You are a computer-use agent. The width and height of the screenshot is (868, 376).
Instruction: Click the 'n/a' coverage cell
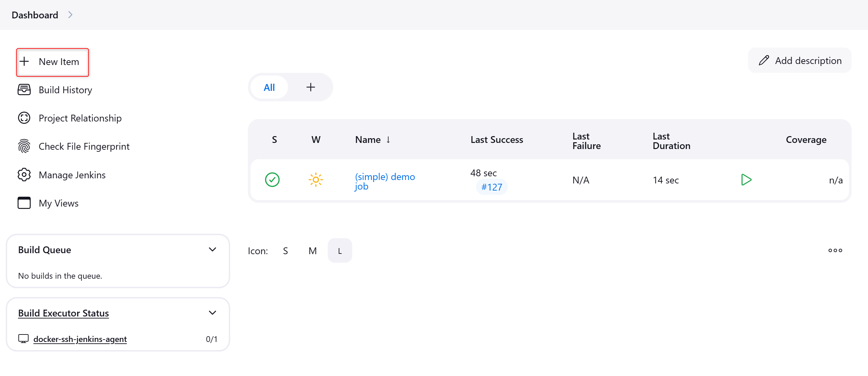836,180
